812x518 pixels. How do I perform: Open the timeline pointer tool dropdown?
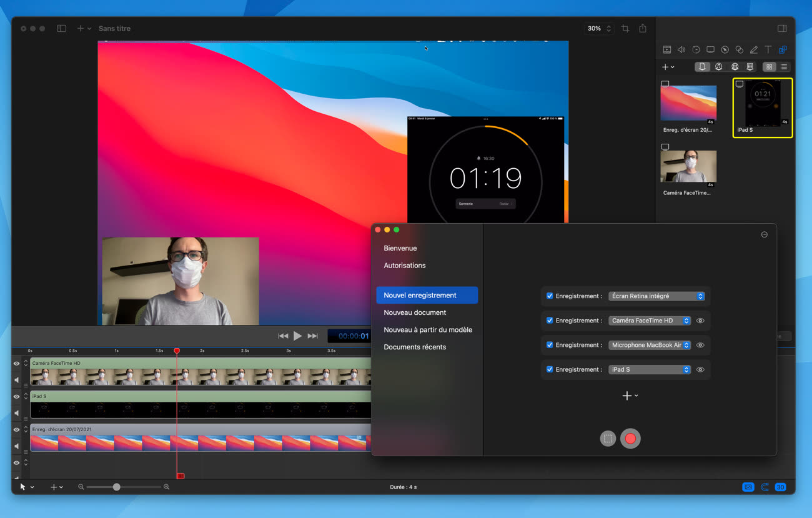click(26, 487)
